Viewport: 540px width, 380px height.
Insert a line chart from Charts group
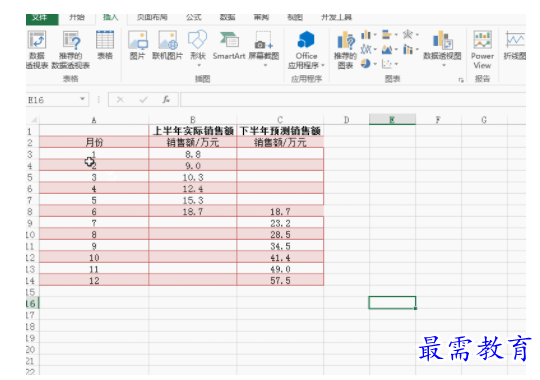tap(366, 49)
